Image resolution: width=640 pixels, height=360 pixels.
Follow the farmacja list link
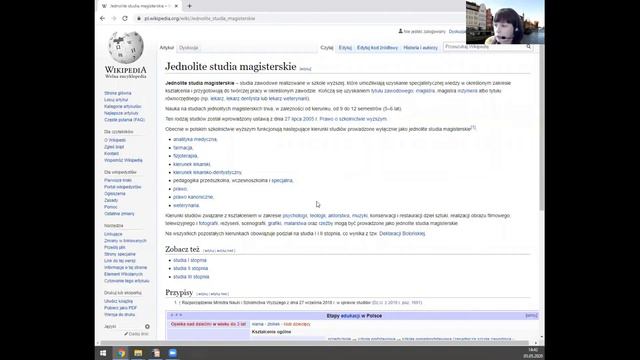click(x=182, y=148)
